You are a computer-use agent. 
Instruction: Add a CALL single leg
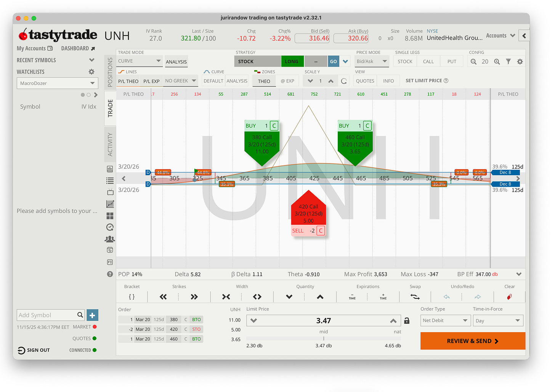coord(428,61)
